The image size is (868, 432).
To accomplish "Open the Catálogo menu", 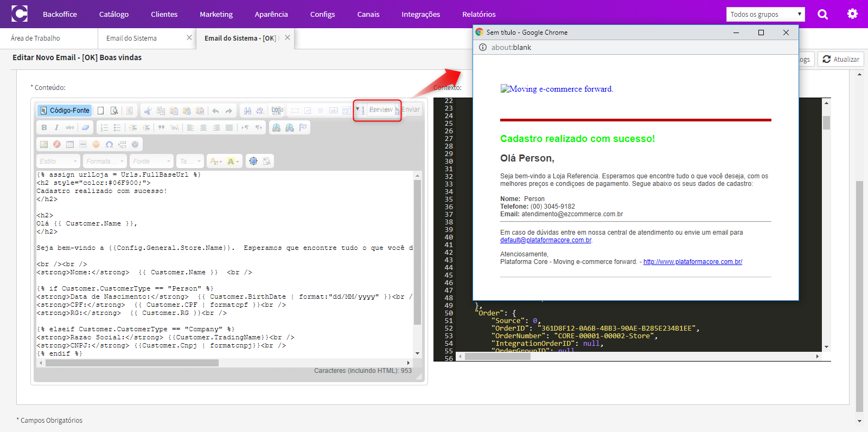I will tap(114, 14).
